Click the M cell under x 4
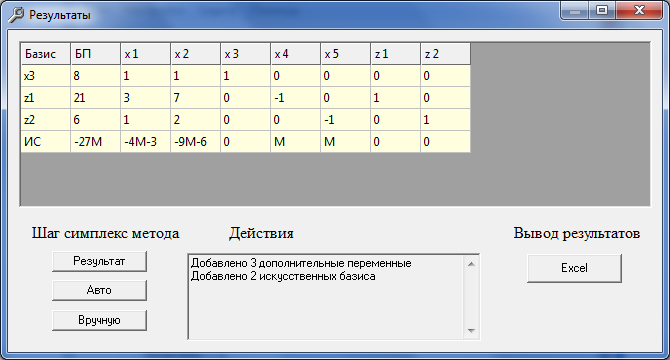 pos(295,142)
